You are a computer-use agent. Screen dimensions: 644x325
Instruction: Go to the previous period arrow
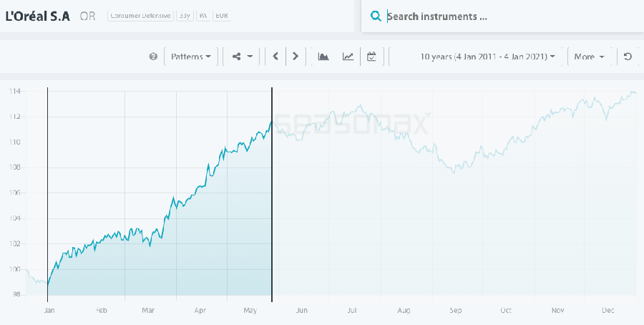coord(275,57)
